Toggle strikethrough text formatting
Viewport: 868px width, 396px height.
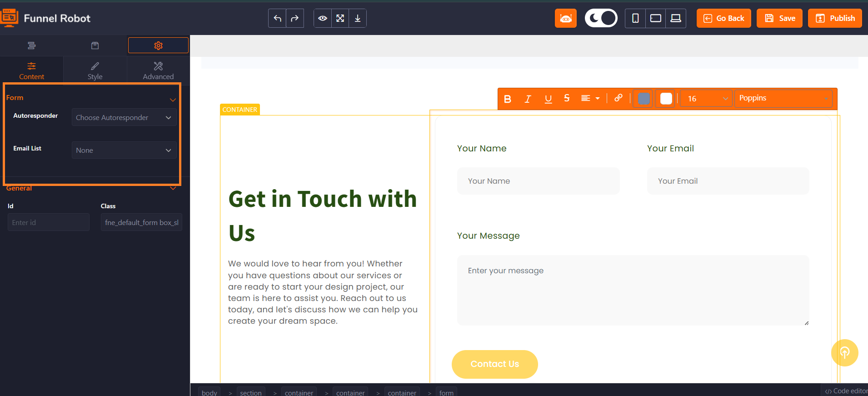pyautogui.click(x=567, y=98)
